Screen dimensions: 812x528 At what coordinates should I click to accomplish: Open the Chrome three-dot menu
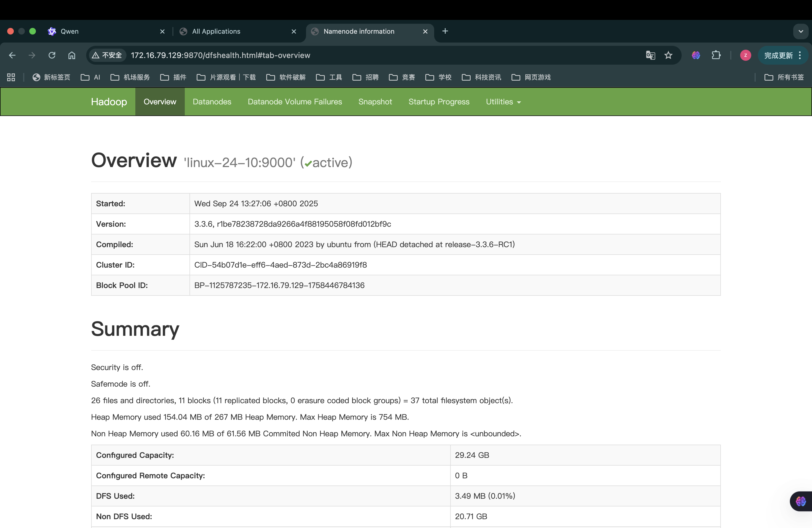[x=800, y=55]
